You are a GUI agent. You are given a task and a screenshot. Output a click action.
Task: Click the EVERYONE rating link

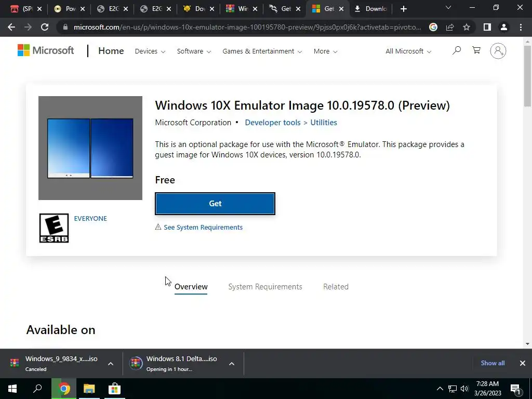90,219
